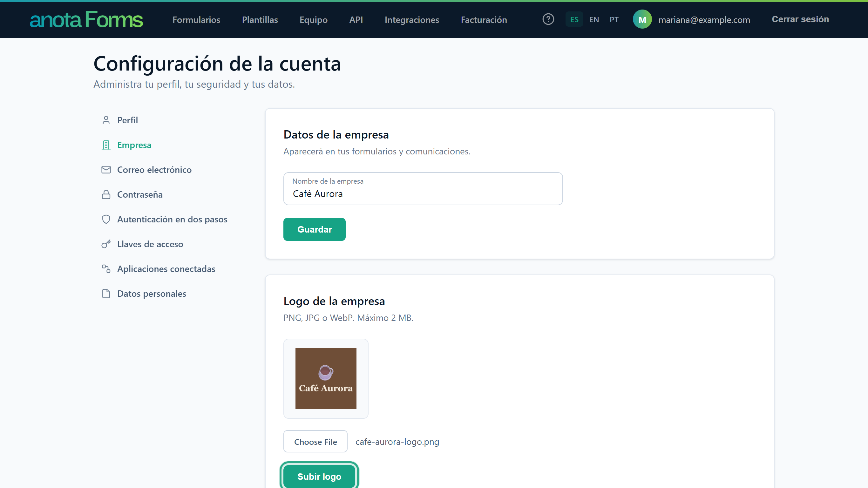Click the Logo de la empresa heading
The height and width of the screenshot is (488, 868).
click(334, 301)
